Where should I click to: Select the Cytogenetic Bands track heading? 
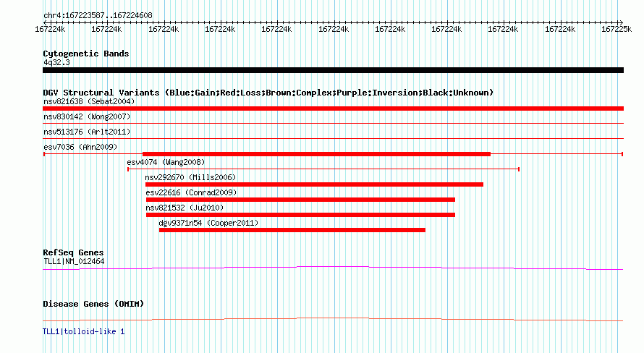tap(86, 54)
